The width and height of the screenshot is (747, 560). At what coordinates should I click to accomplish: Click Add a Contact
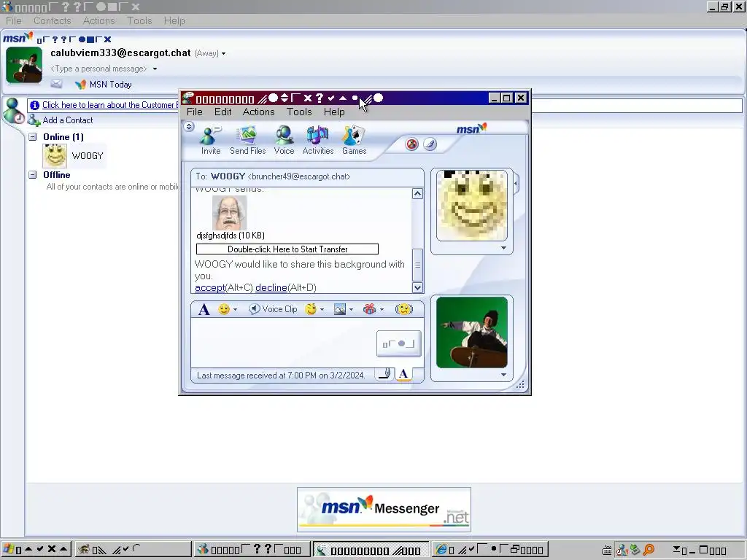click(61, 120)
